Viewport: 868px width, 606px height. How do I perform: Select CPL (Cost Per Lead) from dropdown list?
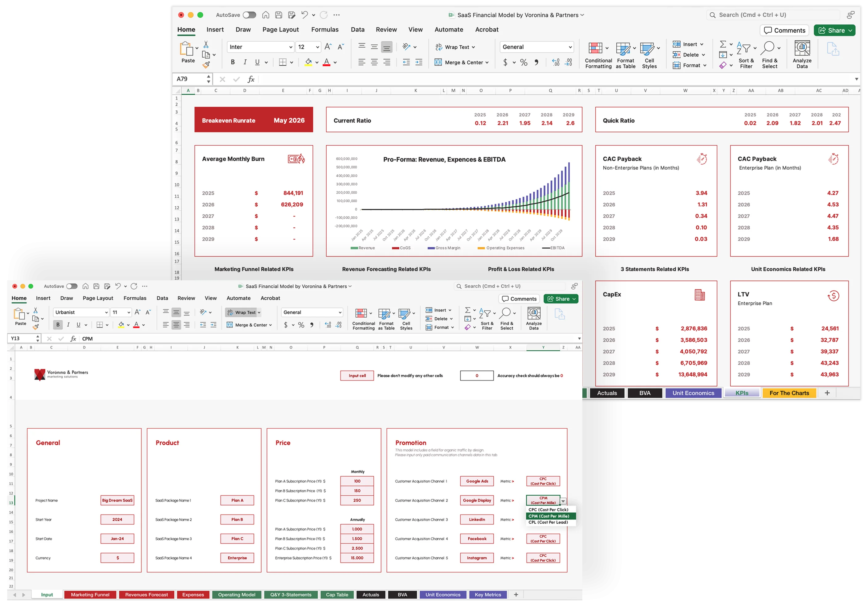click(548, 522)
